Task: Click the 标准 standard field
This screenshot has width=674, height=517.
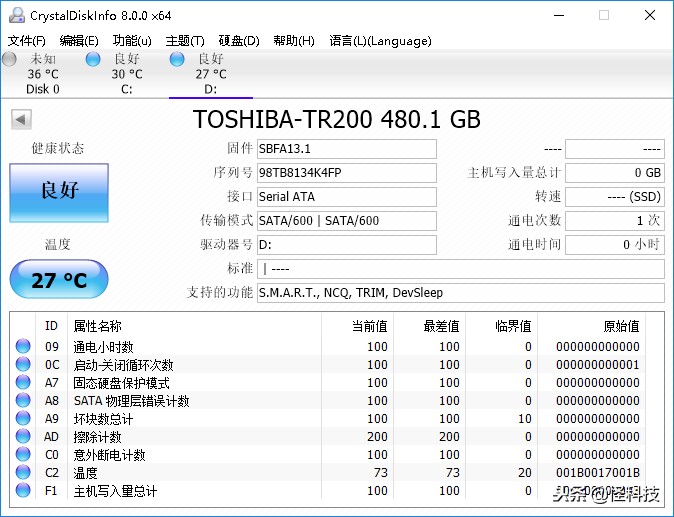Action: coord(461,269)
